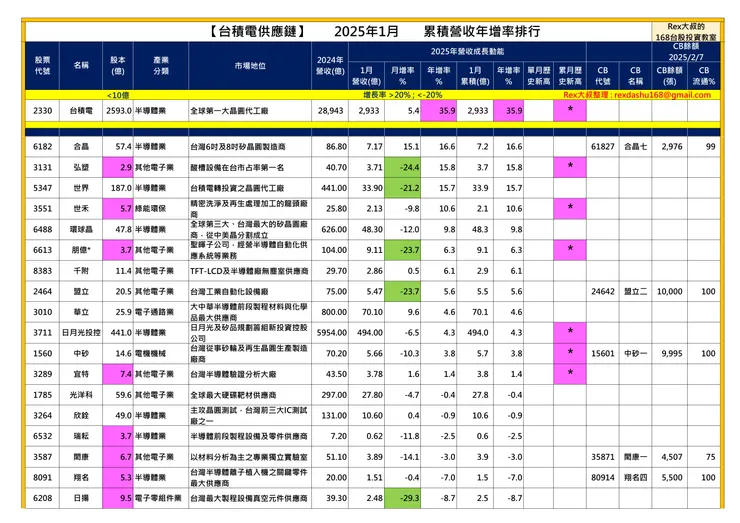Click the 626.00 revenue cell
This screenshot has width=740, height=523.
pos(330,229)
